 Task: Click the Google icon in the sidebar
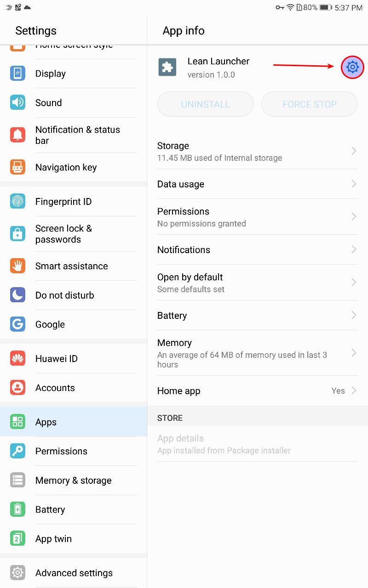tap(17, 324)
